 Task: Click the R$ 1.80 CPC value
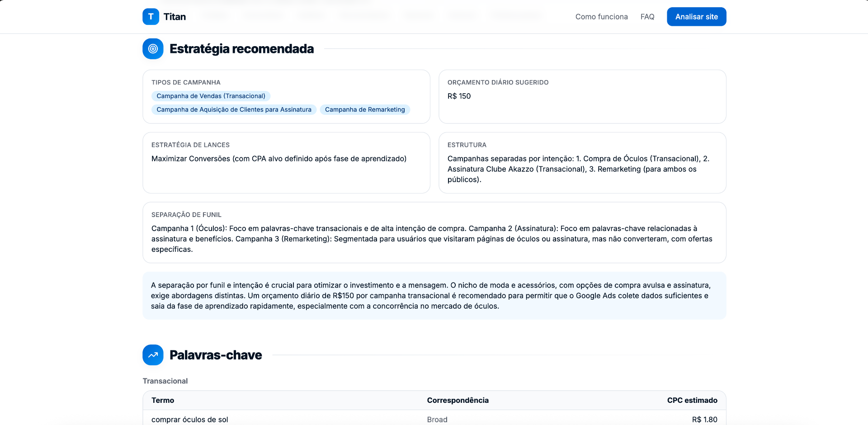coord(704,420)
